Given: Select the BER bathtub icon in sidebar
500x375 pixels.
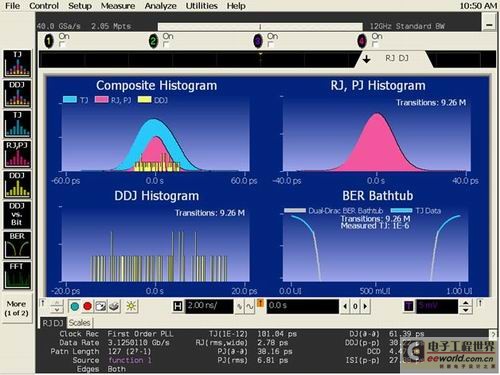Looking at the screenshot, I should (17, 245).
